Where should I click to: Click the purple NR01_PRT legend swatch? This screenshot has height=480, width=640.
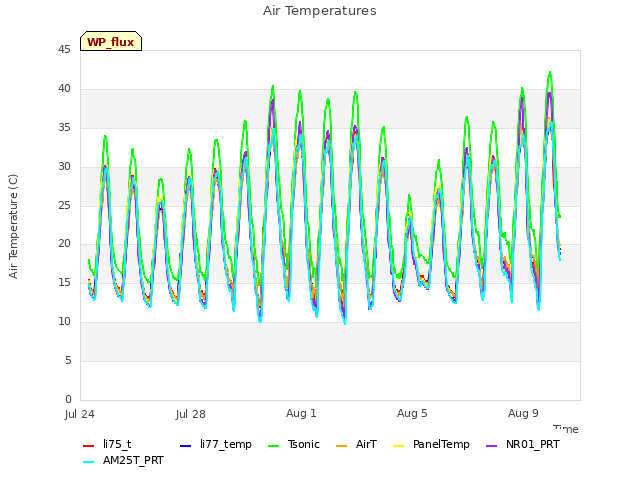pyautogui.click(x=491, y=445)
